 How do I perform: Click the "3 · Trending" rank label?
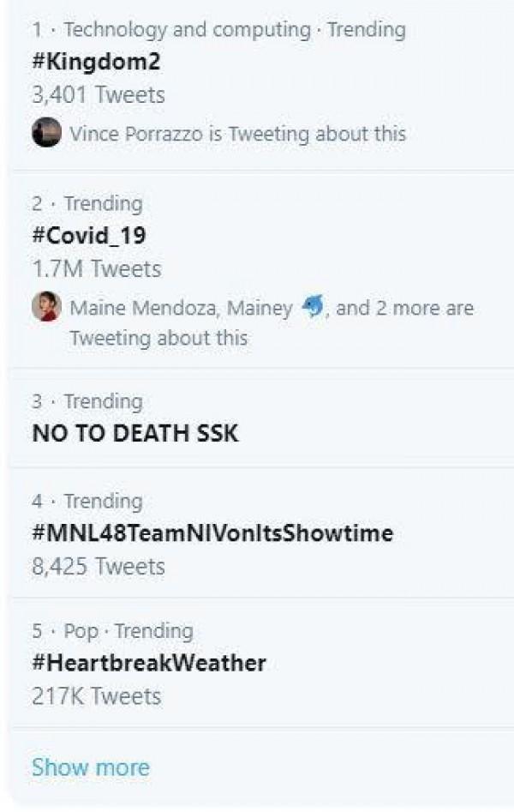coord(87,401)
